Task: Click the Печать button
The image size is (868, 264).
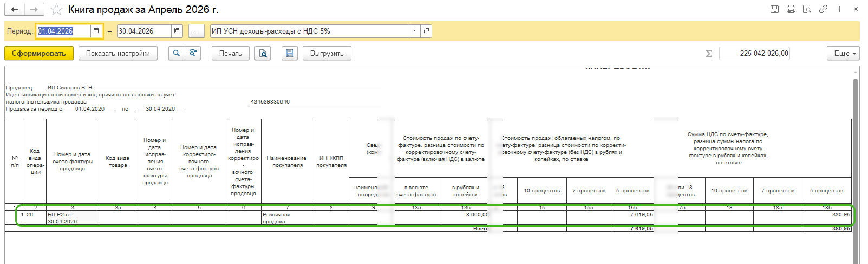Action: point(230,53)
